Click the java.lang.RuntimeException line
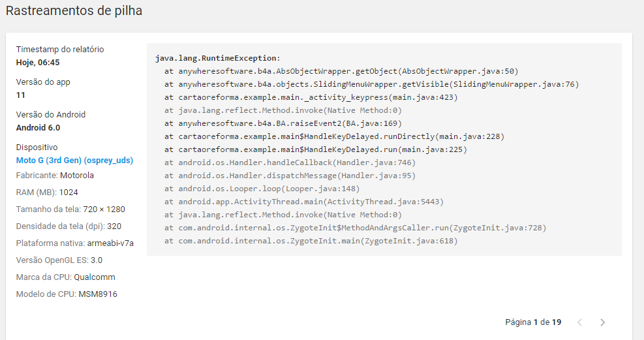The image size is (644, 340). [217, 58]
